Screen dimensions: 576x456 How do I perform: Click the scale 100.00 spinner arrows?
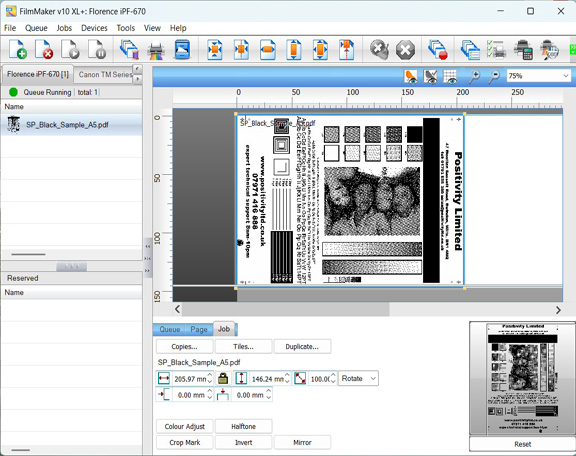coord(333,378)
